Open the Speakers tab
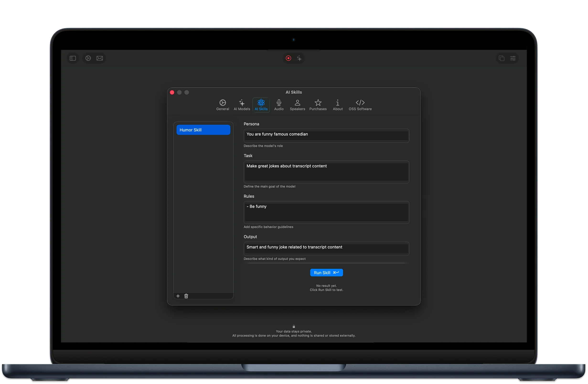The height and width of the screenshot is (384, 588). click(x=297, y=105)
